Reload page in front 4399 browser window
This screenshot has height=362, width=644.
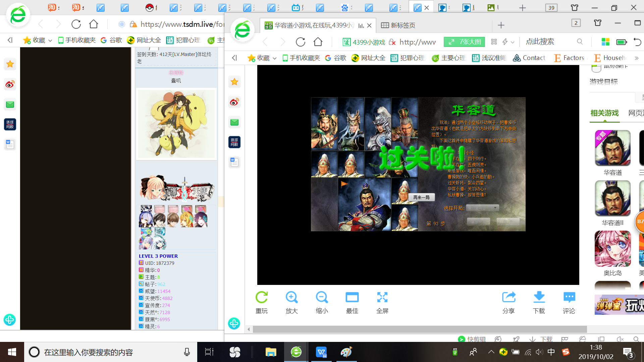301,42
